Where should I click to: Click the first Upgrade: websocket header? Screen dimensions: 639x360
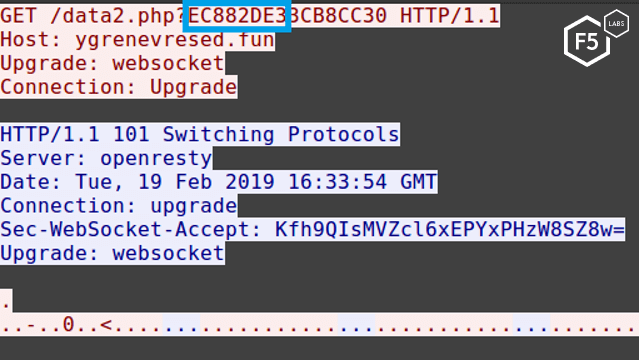(112, 63)
